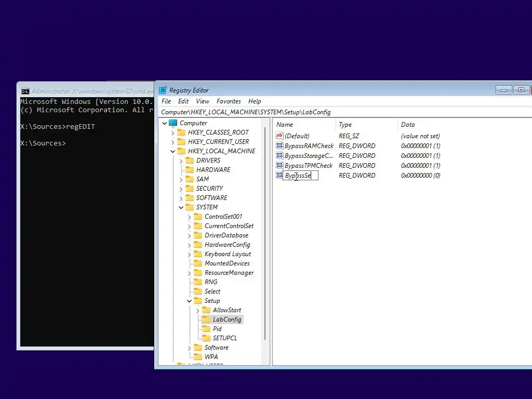Select the WPA folder icon

click(x=198, y=356)
